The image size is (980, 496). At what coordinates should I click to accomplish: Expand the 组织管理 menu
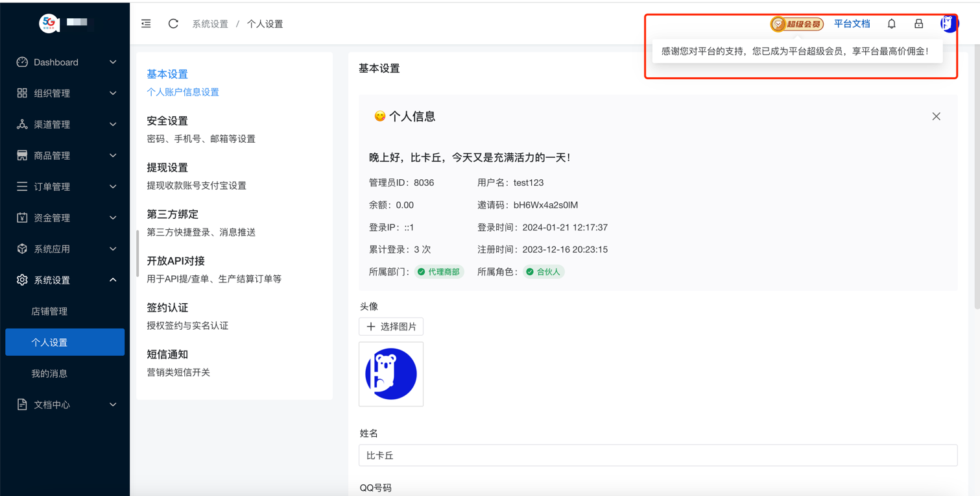[x=65, y=93]
